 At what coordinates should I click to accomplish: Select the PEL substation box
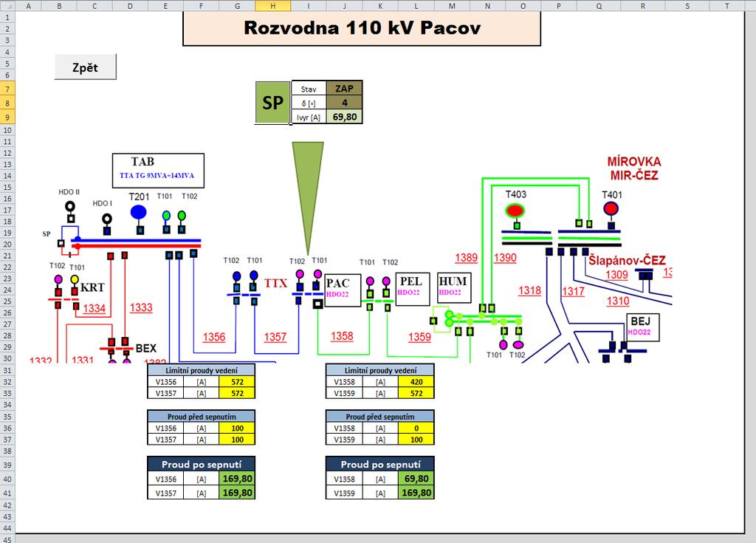click(x=413, y=289)
